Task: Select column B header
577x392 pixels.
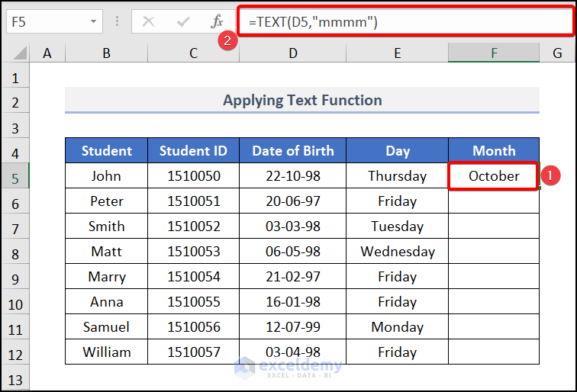Action: pyautogui.click(x=106, y=53)
